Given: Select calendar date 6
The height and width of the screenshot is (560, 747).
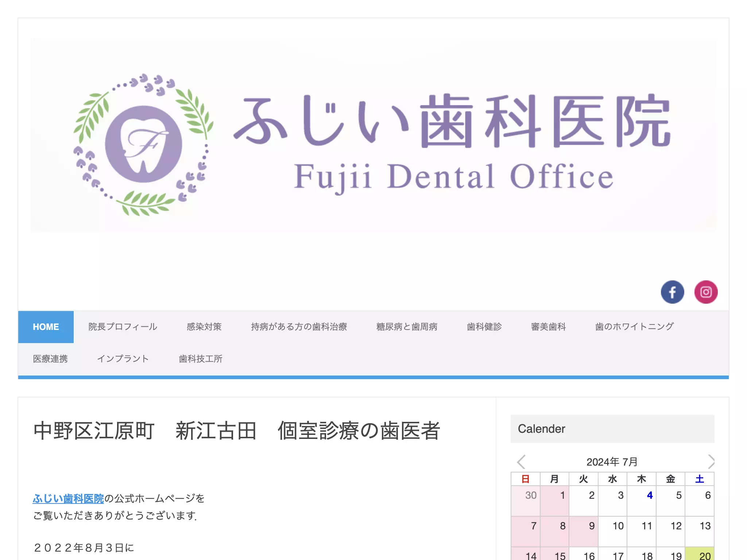Looking at the screenshot, I should click(700, 501).
